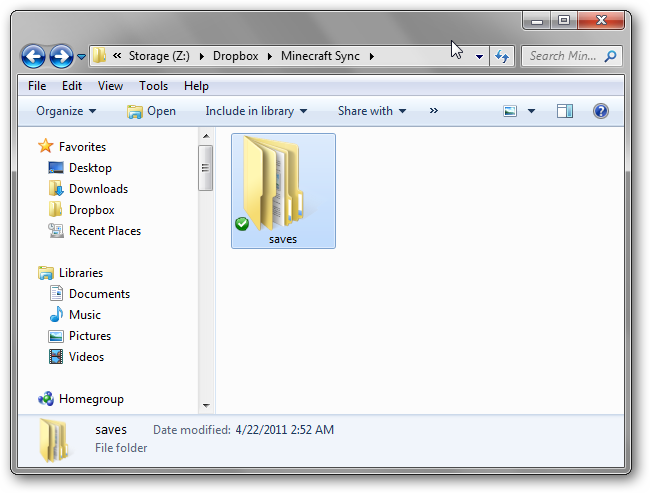The width and height of the screenshot is (650, 493).
Task: Click the Open button in toolbar
Action: click(151, 111)
